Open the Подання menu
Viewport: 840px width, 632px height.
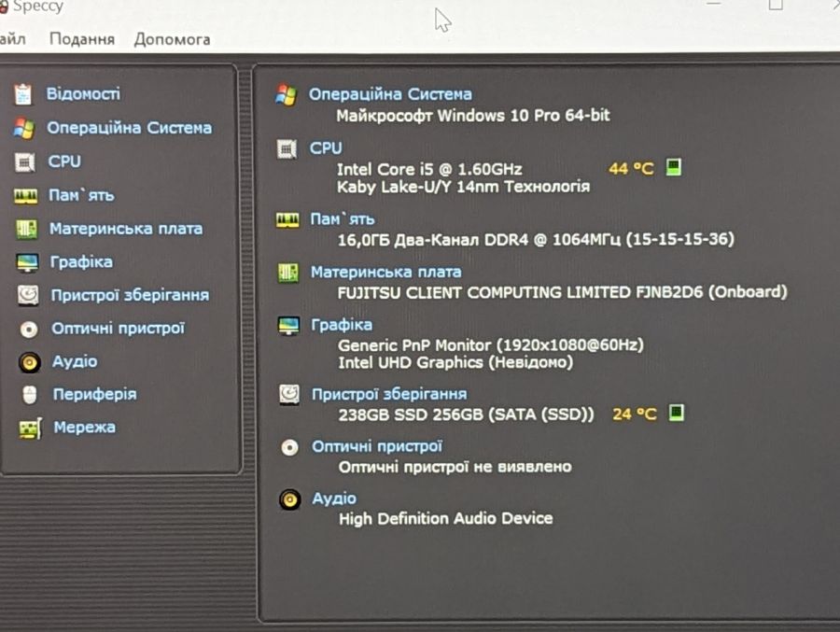tap(82, 39)
